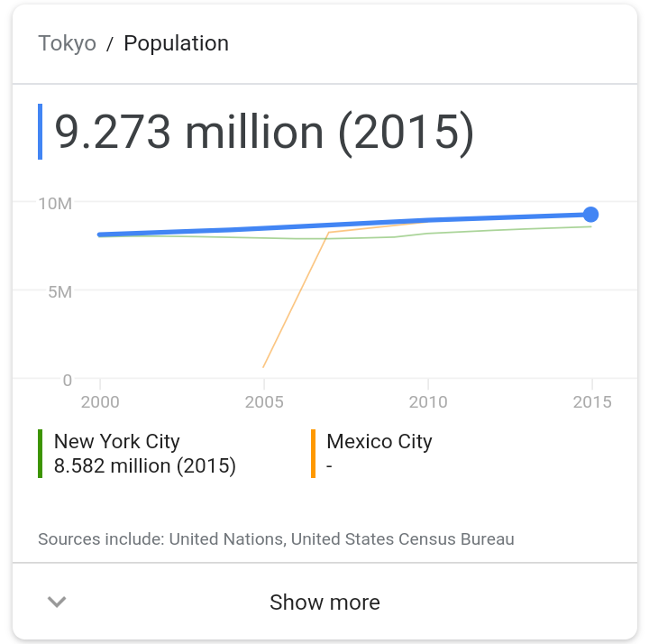Click the green New York City color bar
This screenshot has width=649, height=644.
pyautogui.click(x=41, y=454)
